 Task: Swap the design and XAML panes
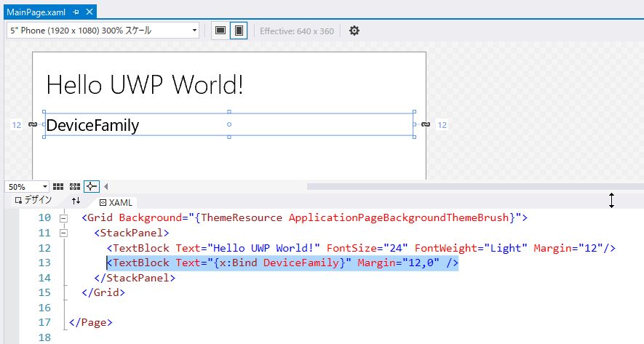[76, 201]
